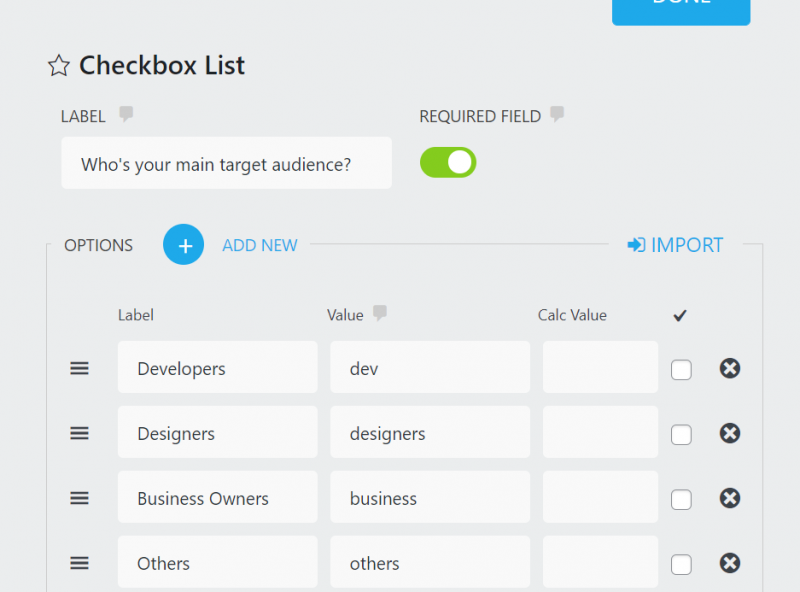Click the ADD NEW link
This screenshot has height=592, width=800.
[x=260, y=244]
